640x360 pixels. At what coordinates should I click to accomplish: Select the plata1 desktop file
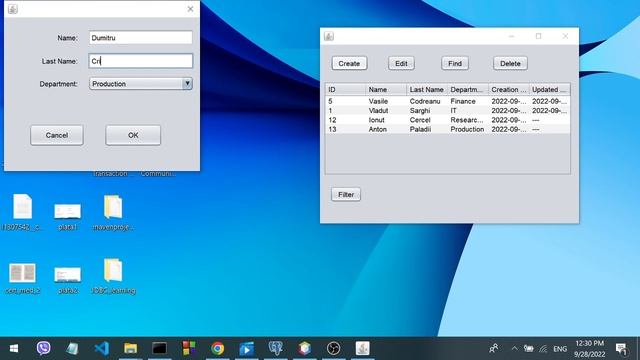68,216
